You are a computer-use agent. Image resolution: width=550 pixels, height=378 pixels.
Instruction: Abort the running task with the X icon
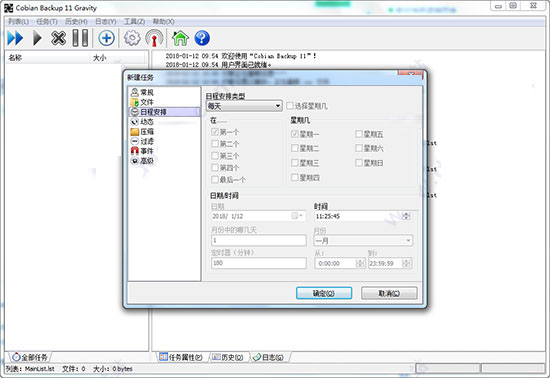[58, 38]
